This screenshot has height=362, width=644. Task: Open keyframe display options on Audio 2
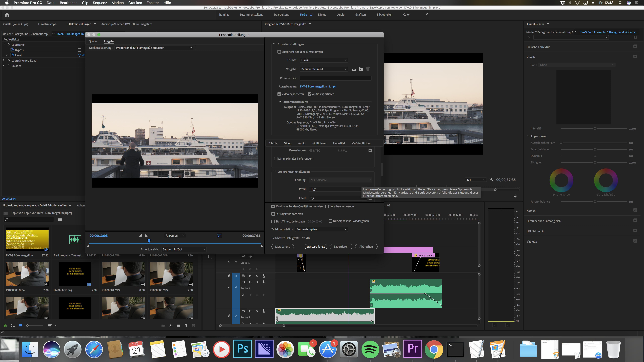243,295
